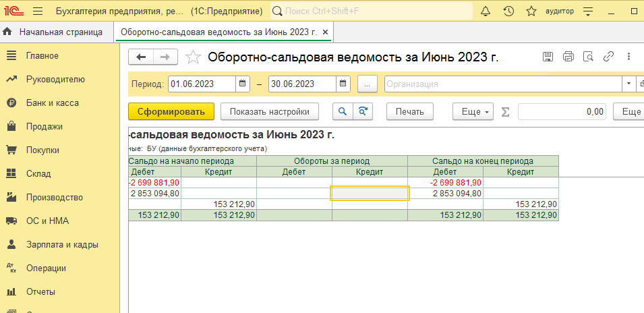Click the Печать button
644x313 pixels.
pyautogui.click(x=410, y=111)
